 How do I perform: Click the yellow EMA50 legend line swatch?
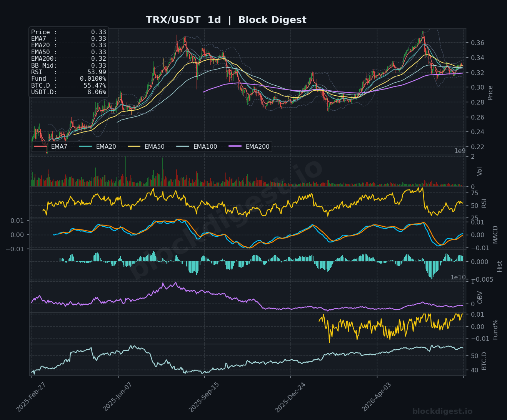tap(134, 146)
